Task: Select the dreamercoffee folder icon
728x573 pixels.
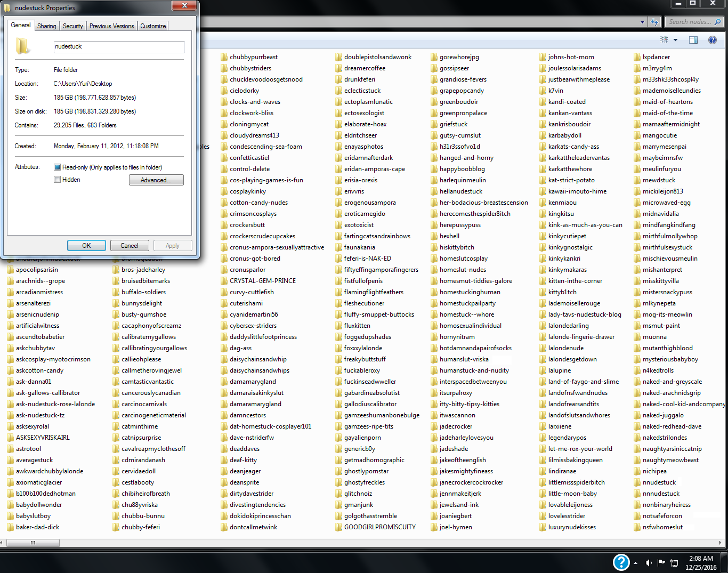Action: pos(339,68)
